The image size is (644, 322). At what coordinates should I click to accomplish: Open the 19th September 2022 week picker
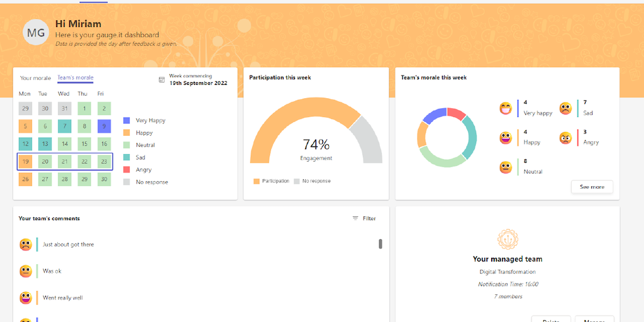coord(198,83)
